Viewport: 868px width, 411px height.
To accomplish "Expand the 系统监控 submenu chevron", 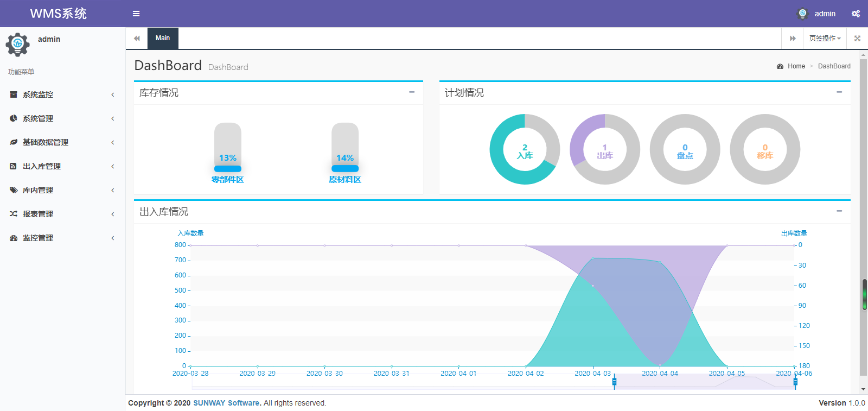I will pyautogui.click(x=113, y=94).
